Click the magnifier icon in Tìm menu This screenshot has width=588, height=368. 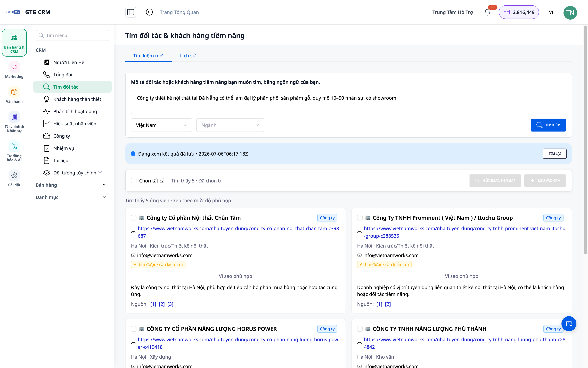41,36
